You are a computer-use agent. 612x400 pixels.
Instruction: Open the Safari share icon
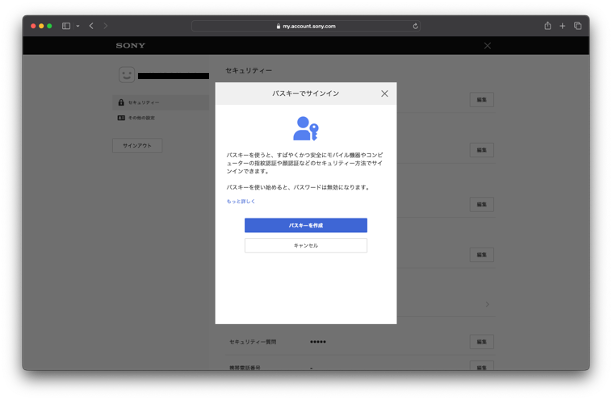[548, 26]
